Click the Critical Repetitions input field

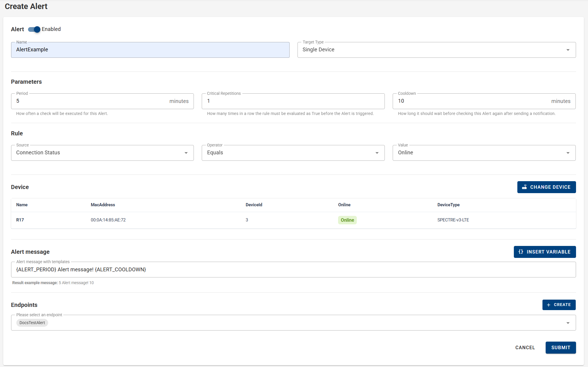coord(293,101)
